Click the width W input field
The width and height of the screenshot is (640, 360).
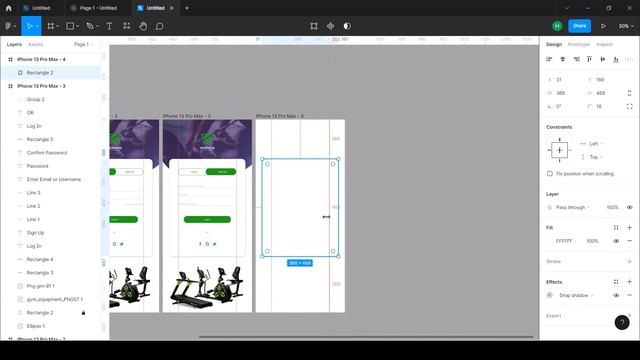565,93
